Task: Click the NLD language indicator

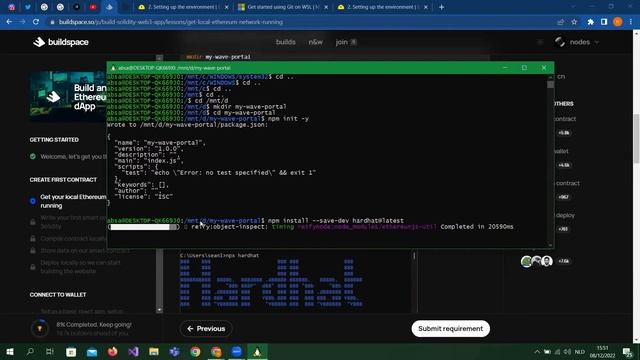Action: [x=580, y=352]
